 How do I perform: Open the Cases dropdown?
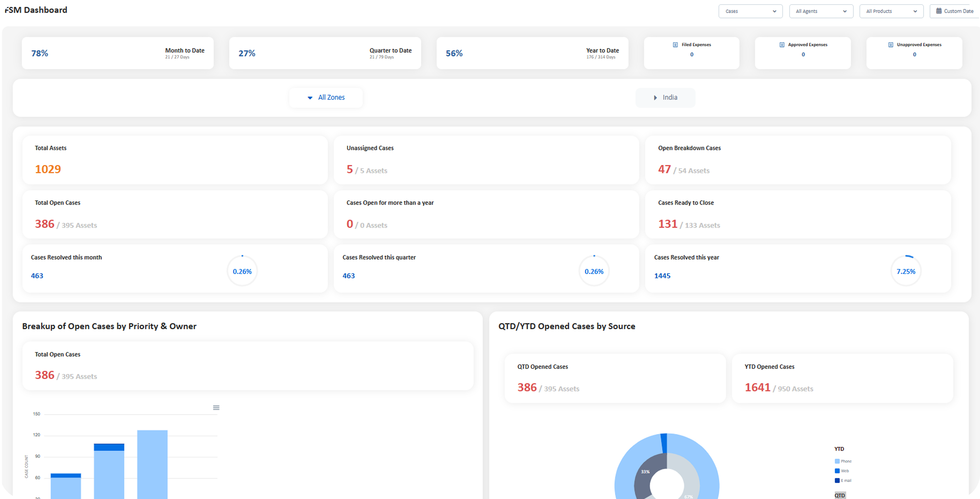click(750, 11)
